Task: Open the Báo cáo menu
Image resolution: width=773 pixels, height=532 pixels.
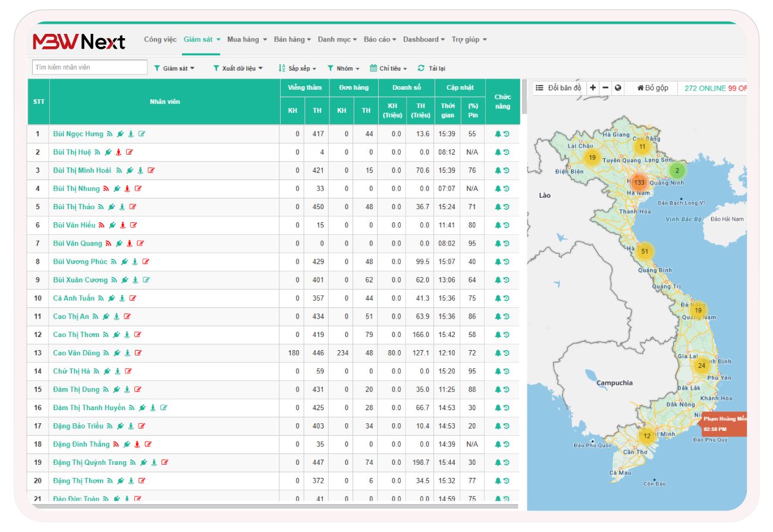Action: tap(380, 40)
